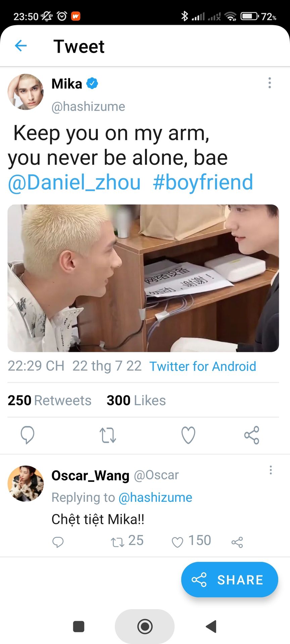Open Oscar_Wang's profile avatar
The height and width of the screenshot is (644, 290).
(x=26, y=483)
